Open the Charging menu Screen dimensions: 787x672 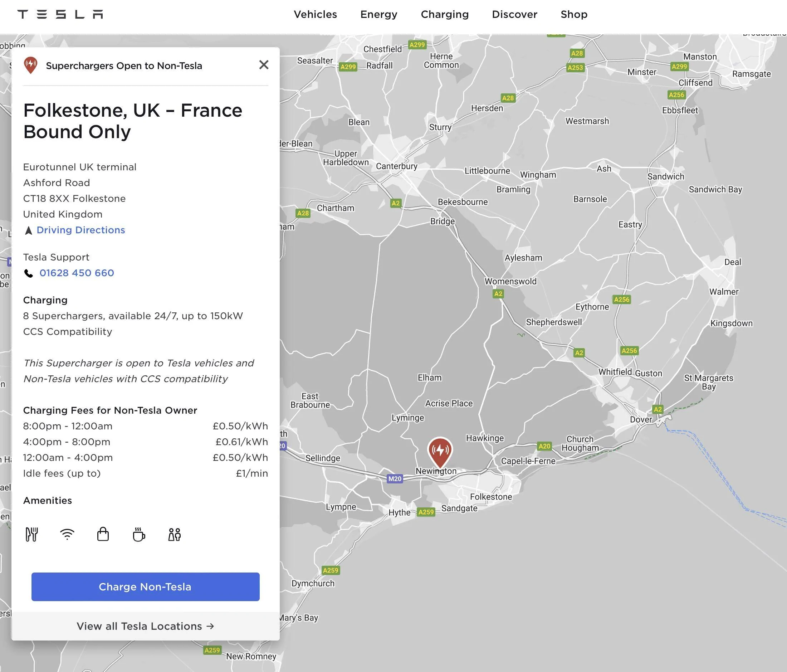coord(445,14)
